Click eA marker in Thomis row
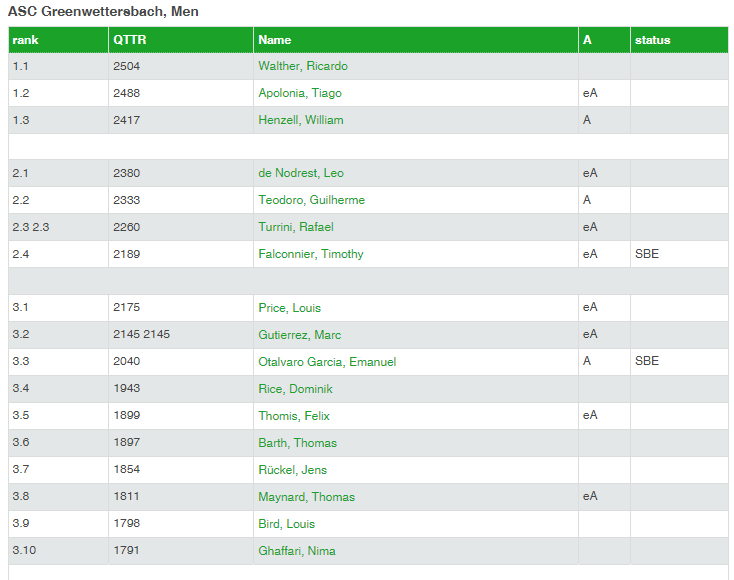The height and width of the screenshot is (580, 734). click(590, 415)
